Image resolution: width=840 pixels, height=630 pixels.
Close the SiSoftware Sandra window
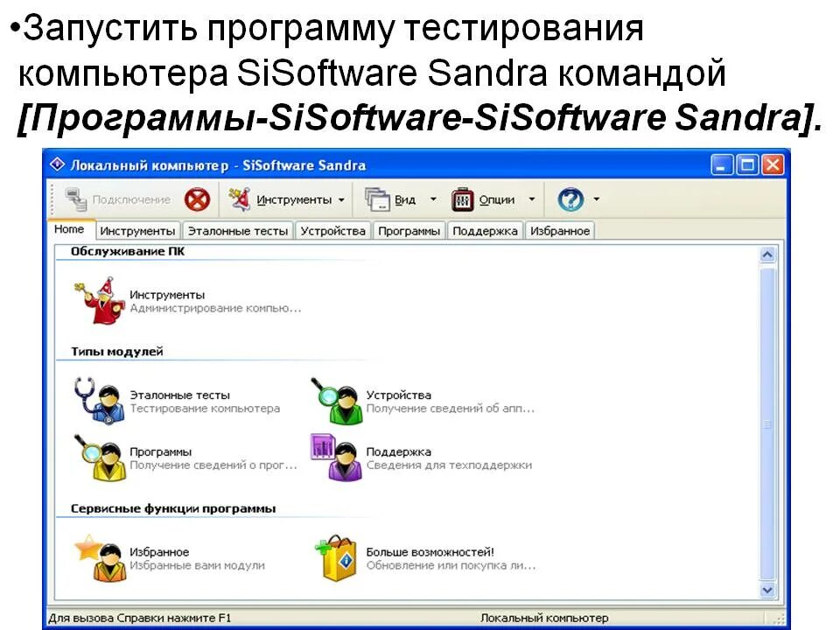(773, 165)
